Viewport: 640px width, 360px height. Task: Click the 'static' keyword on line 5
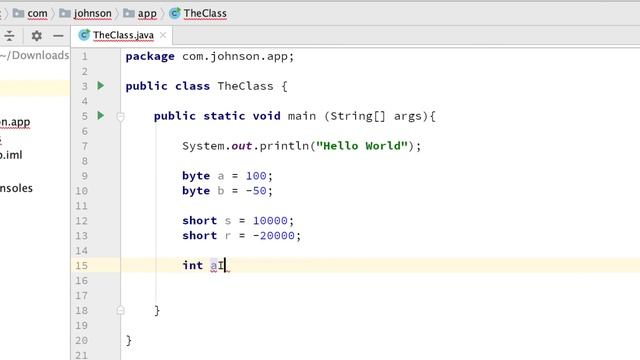(x=224, y=116)
